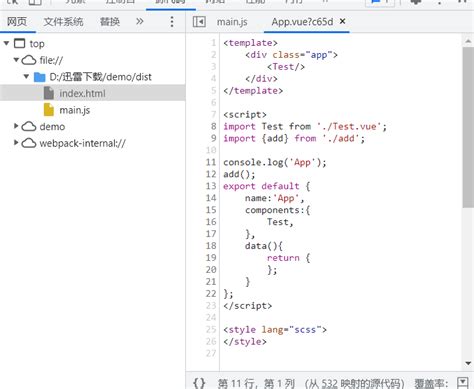Click the yellow file icon of main.js
This screenshot has height=389, width=474.
pyautogui.click(x=49, y=110)
